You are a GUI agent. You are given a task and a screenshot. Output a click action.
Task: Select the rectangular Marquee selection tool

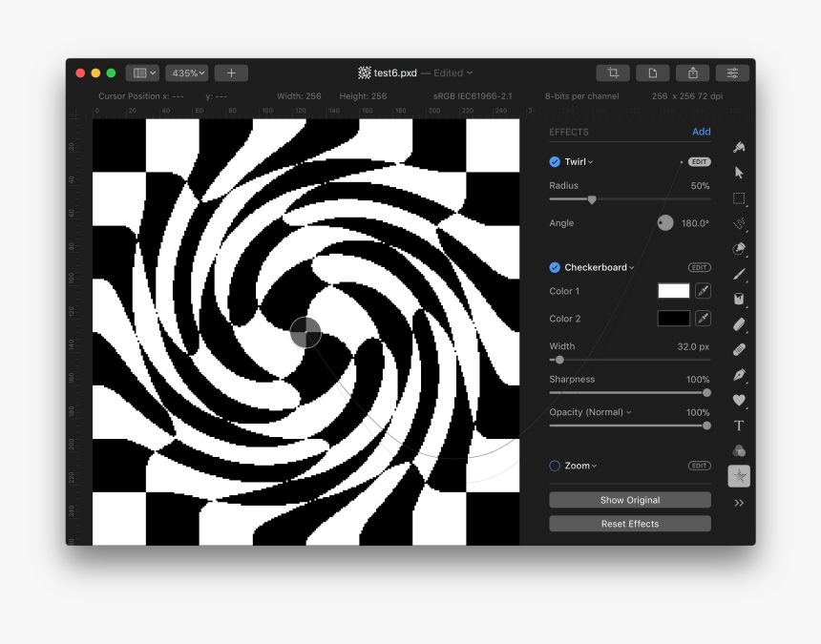click(739, 198)
